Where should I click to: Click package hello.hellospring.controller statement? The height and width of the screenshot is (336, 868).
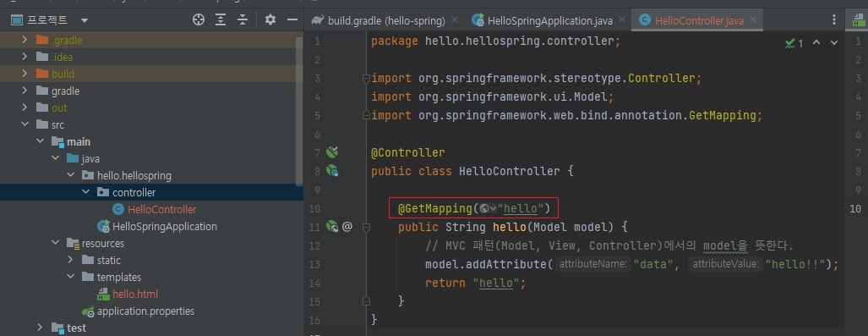coord(496,41)
